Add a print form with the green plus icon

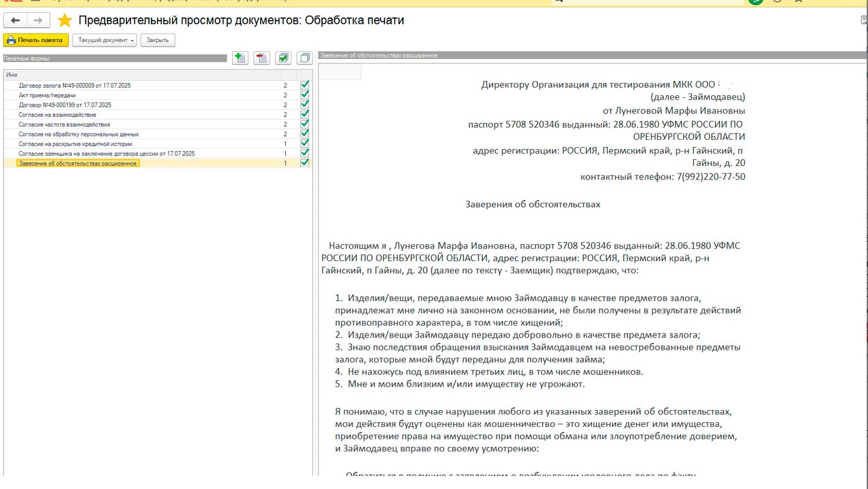(x=240, y=58)
